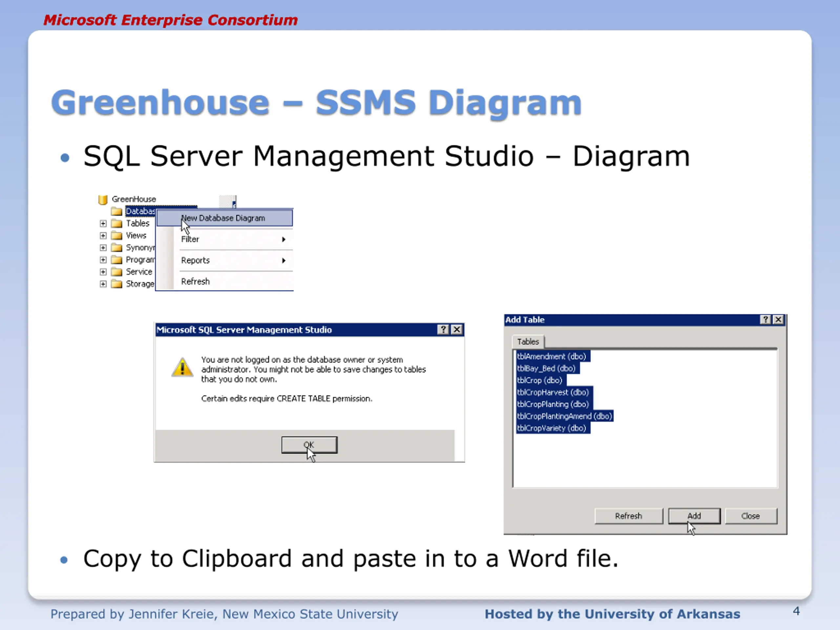Expand the Service Broker tree node
840x630 pixels.
point(103,272)
